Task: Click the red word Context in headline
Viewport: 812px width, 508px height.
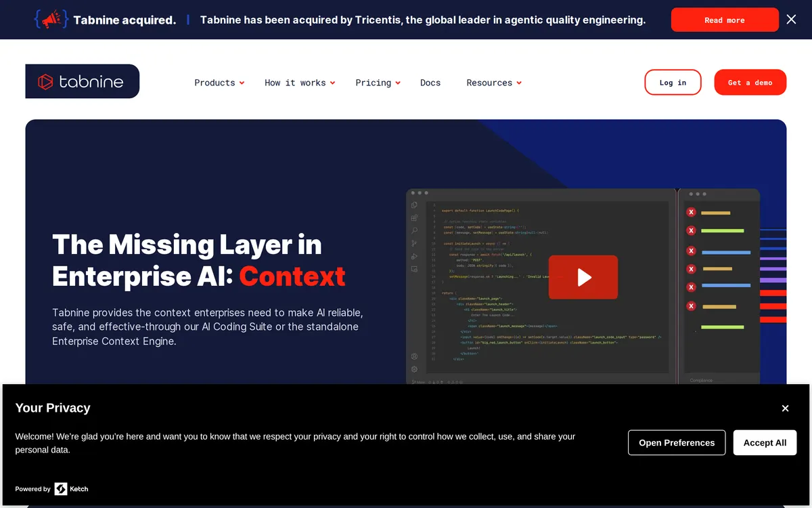Action: tap(292, 276)
